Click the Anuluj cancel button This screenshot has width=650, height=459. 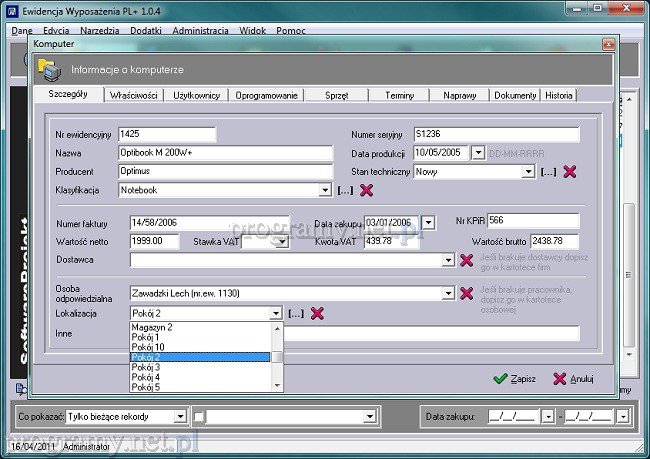(x=574, y=379)
